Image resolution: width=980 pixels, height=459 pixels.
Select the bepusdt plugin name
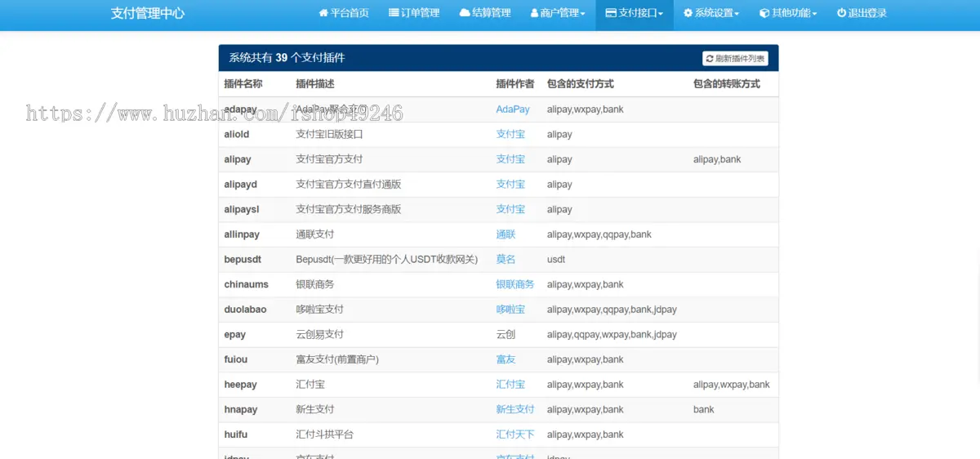243,259
